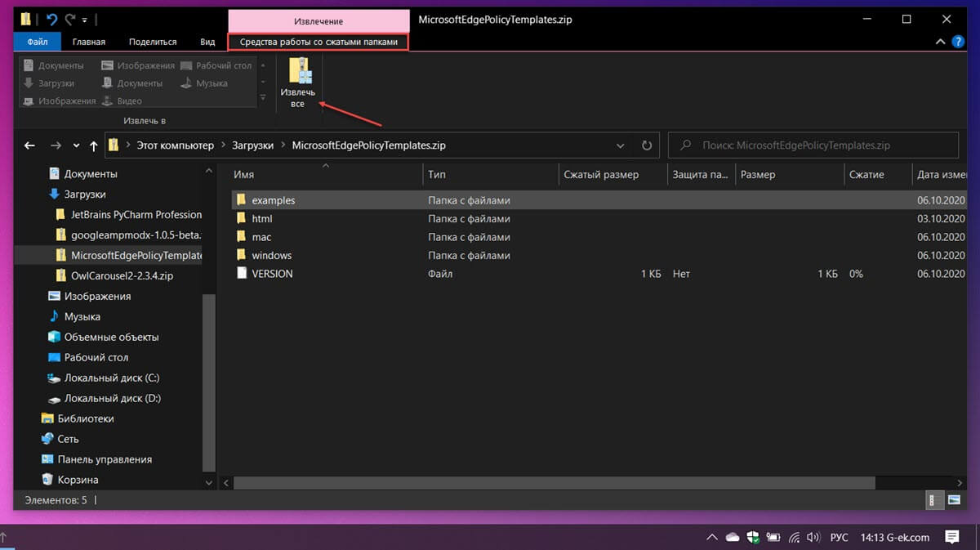Viewport: 980px width, 550px height.
Task: Switch to the details view (list icon in status bar)
Action: (x=933, y=500)
